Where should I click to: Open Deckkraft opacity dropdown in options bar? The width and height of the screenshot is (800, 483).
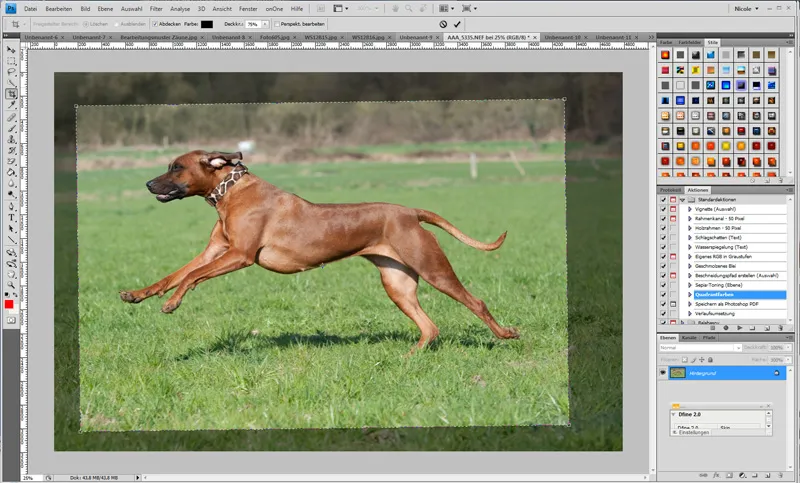(x=265, y=24)
